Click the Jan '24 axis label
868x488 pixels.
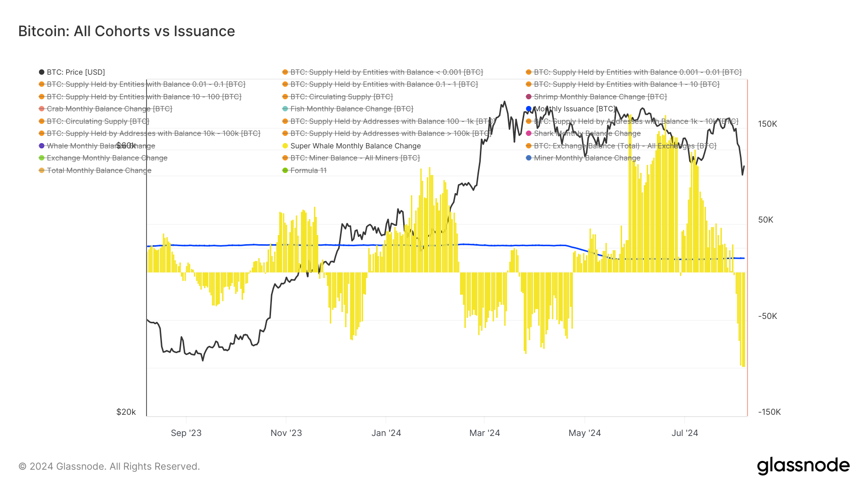point(386,433)
